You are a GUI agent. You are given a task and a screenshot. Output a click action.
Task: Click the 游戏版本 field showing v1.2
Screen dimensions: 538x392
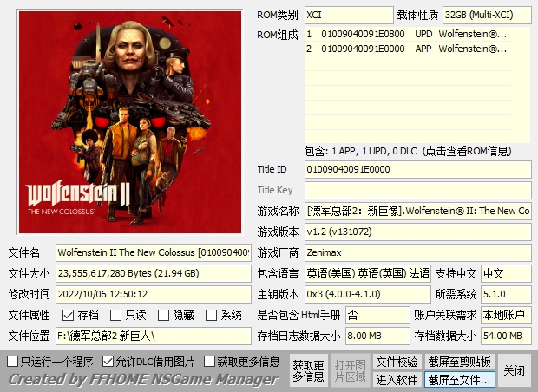click(x=418, y=232)
